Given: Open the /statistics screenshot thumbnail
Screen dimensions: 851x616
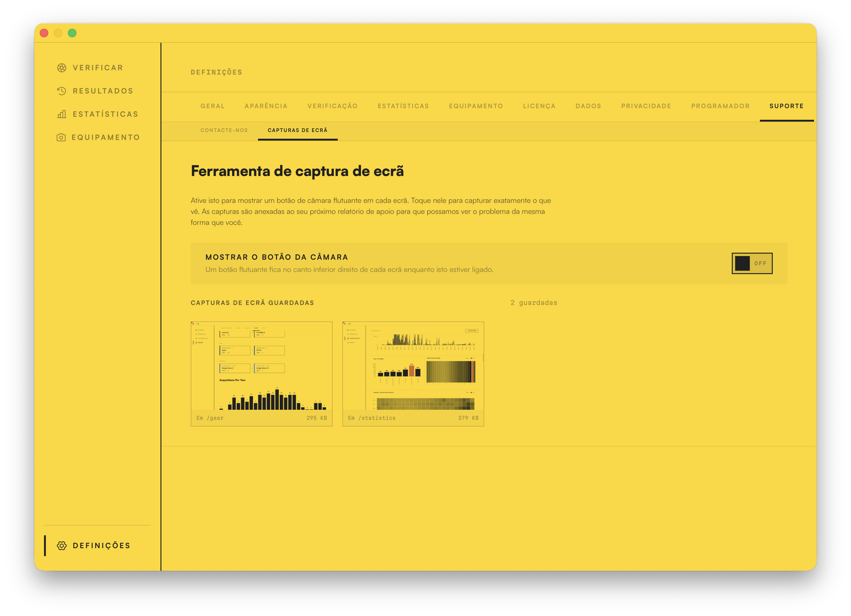Looking at the screenshot, I should (x=413, y=374).
